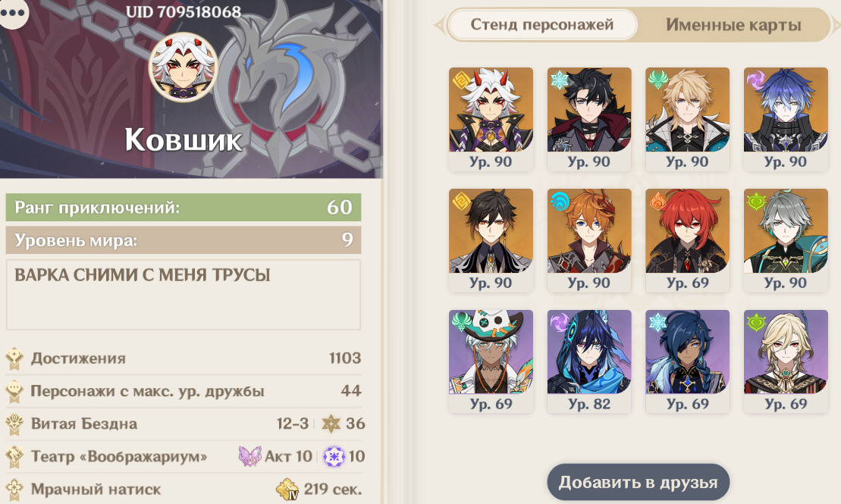841x504 pixels.
Task: Click the Abyss star count icon
Action: pyautogui.click(x=331, y=424)
